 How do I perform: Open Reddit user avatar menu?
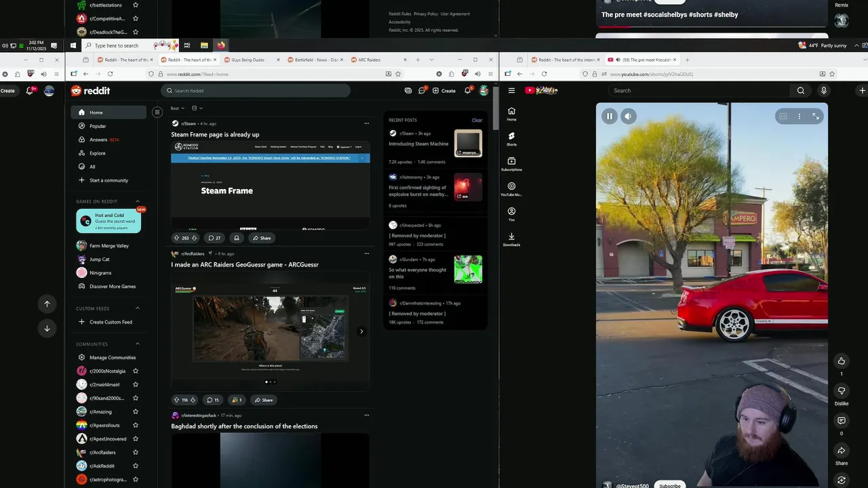[x=484, y=90]
